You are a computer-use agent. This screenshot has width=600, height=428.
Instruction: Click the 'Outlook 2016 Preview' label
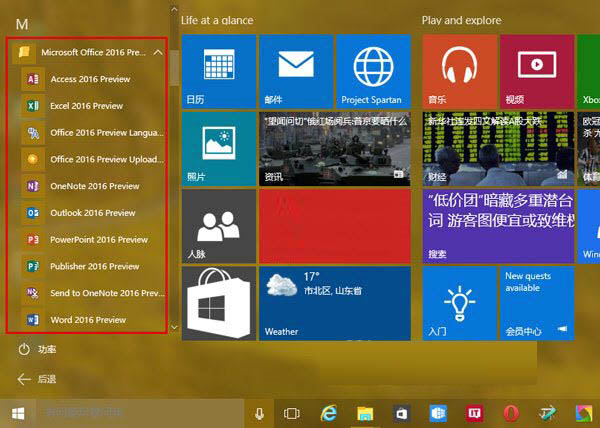(x=93, y=213)
